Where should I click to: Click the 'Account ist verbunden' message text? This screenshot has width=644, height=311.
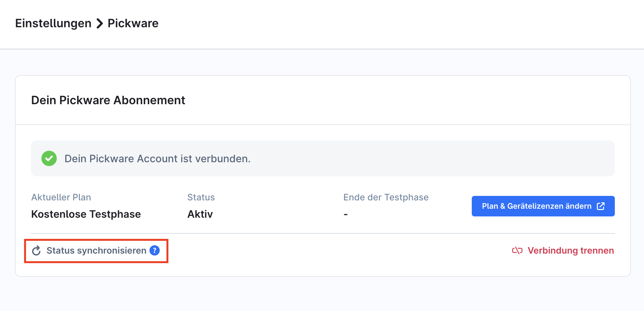(157, 159)
